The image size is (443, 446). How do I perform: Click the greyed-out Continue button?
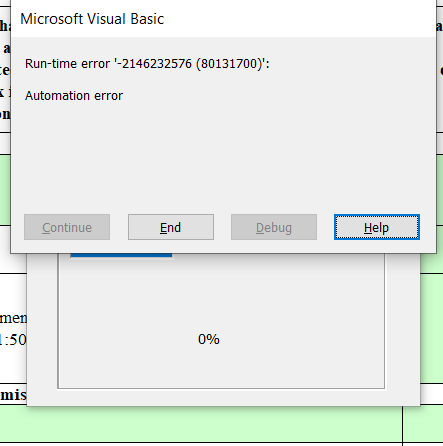pos(67,227)
